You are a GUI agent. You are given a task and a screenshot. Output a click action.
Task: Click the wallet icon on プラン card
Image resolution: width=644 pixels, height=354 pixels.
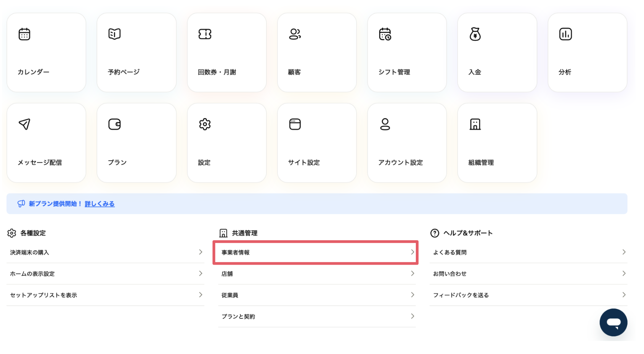click(x=114, y=124)
